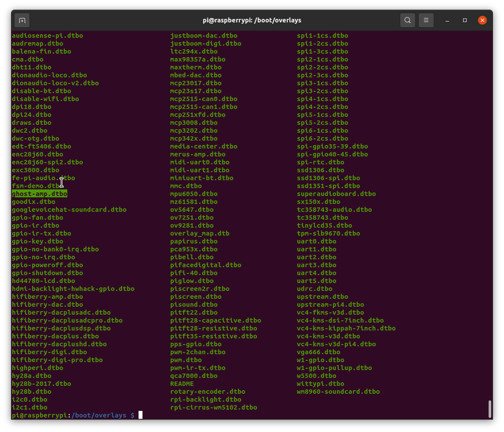Click the balena-fin.dtbo file name
Screen dimensions: 504x432
click(x=41, y=51)
